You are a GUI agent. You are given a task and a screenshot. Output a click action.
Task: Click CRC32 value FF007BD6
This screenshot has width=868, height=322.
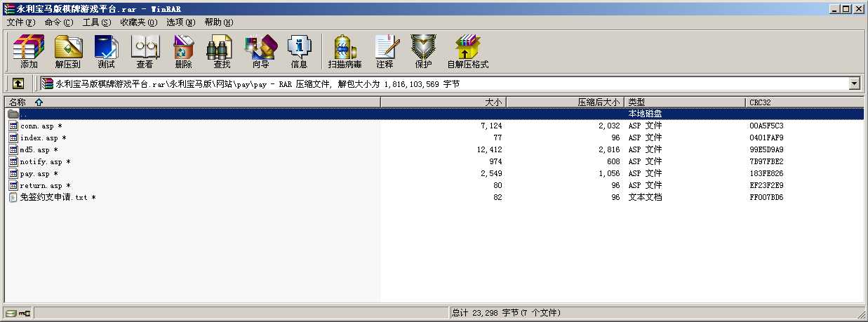pos(766,198)
